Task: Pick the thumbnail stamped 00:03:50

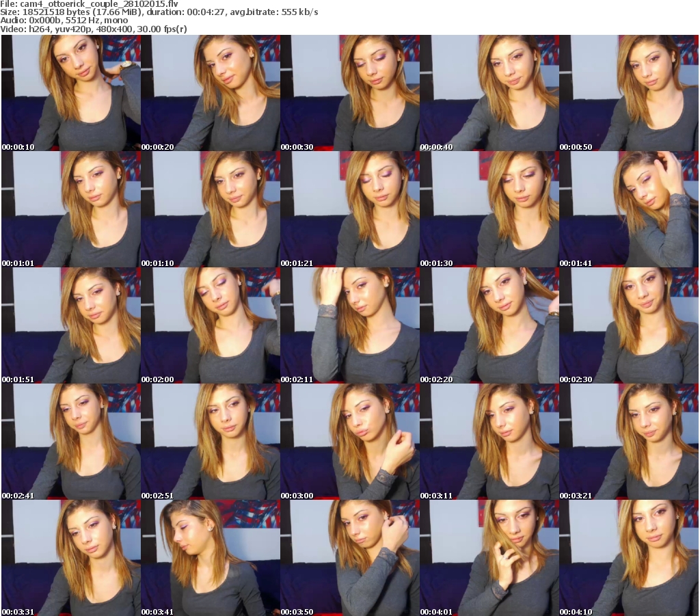Action: [349, 558]
